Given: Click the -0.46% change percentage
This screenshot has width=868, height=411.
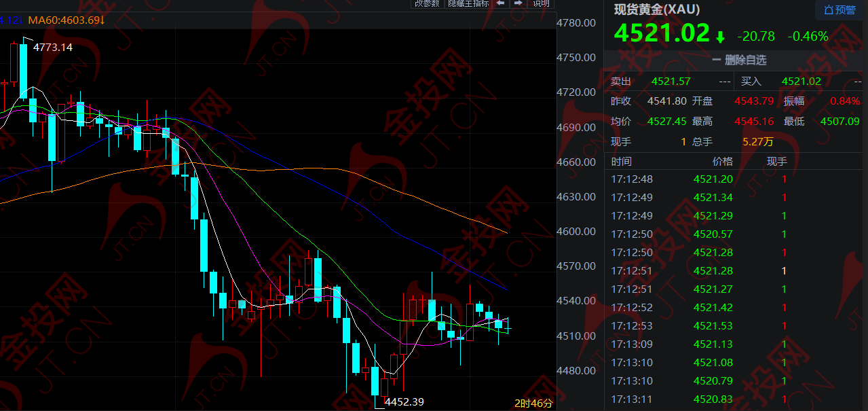Looking at the screenshot, I should (808, 36).
